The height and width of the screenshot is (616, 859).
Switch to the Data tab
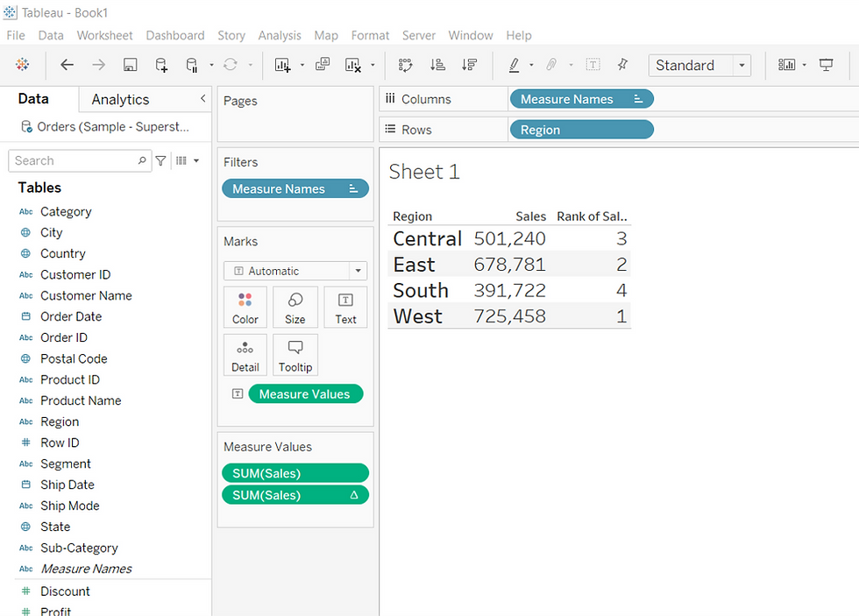(33, 99)
